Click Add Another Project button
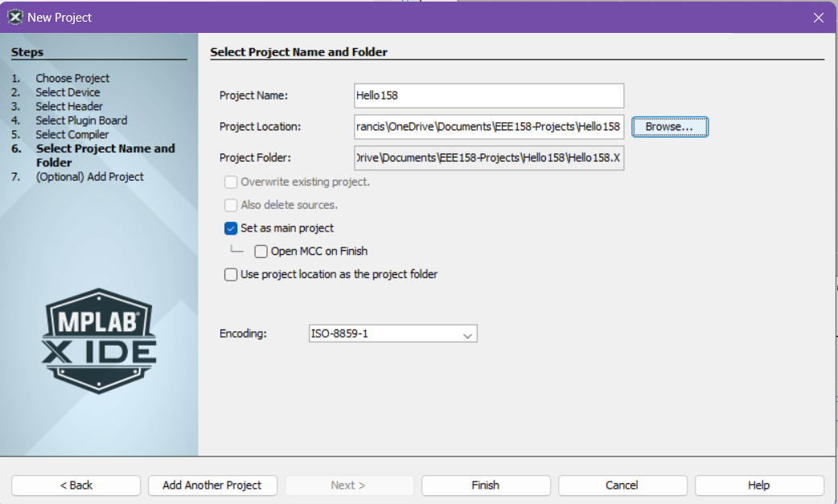 [x=212, y=486]
